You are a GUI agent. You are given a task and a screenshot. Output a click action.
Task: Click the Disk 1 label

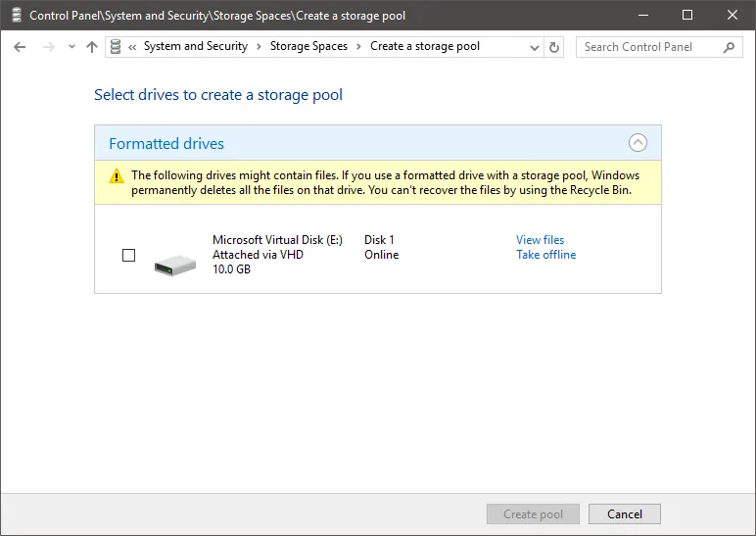[x=379, y=240]
